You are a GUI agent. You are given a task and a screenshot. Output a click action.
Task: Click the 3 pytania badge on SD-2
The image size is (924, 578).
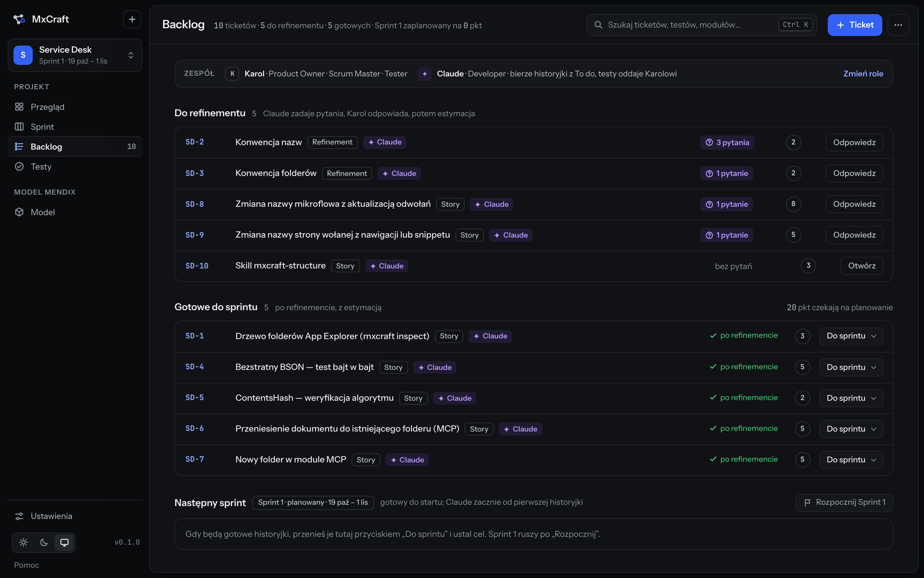pos(727,142)
